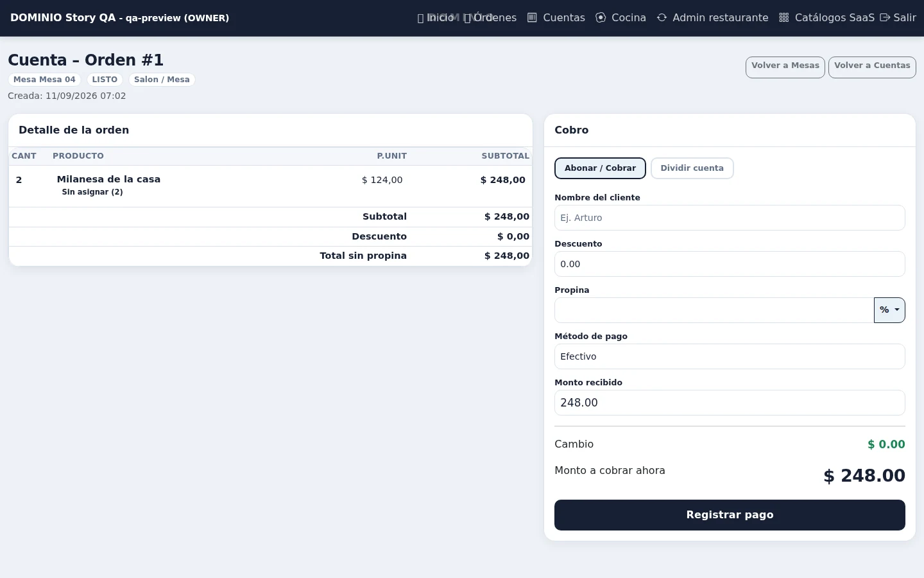Open the Método de pago selector
The height and width of the screenshot is (578, 924).
[730, 356]
